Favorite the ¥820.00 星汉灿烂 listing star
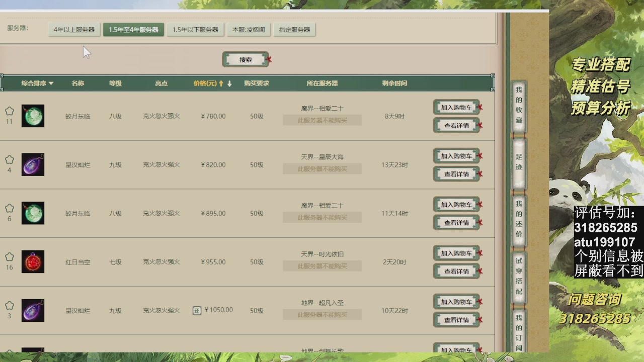Image resolution: width=644 pixels, height=362 pixels. point(9,160)
